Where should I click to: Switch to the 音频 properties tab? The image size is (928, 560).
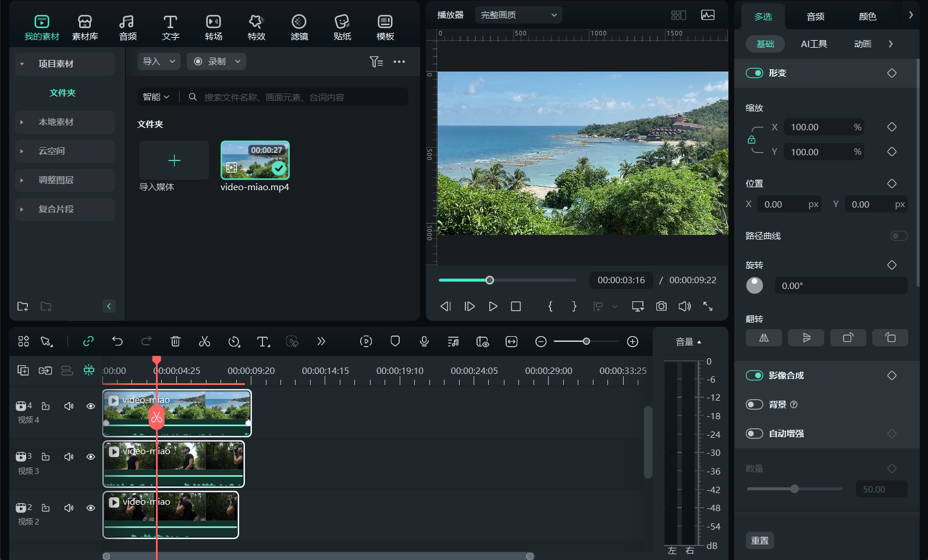[815, 16]
